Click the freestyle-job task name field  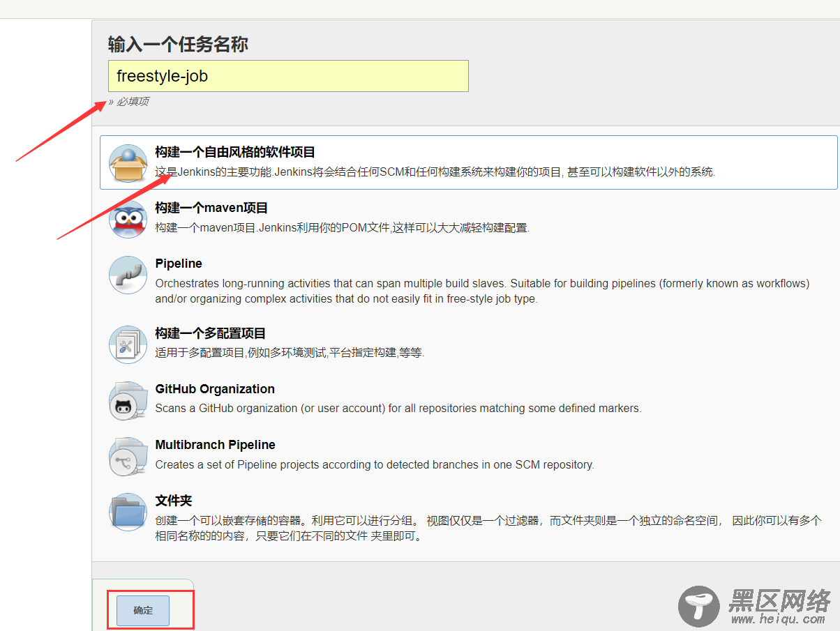click(288, 76)
